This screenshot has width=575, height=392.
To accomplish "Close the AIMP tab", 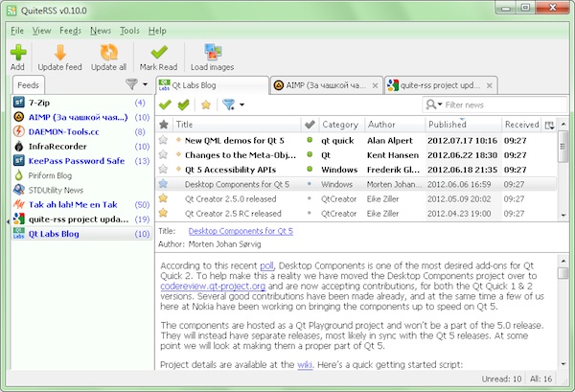I will tap(375, 86).
